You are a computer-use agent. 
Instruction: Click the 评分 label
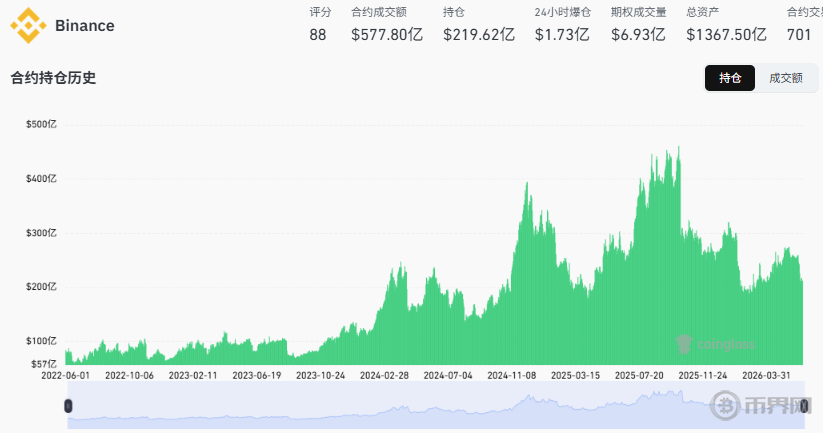[320, 12]
